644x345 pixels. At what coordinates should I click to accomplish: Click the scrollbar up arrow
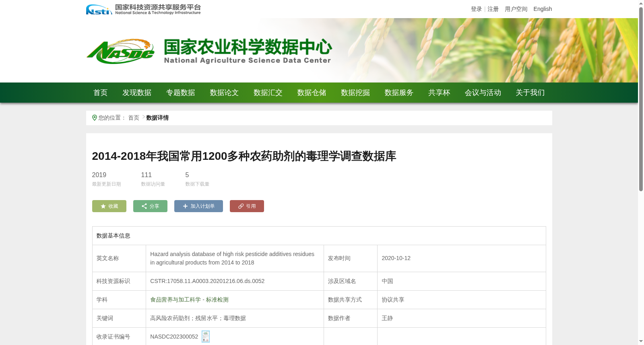641,3
